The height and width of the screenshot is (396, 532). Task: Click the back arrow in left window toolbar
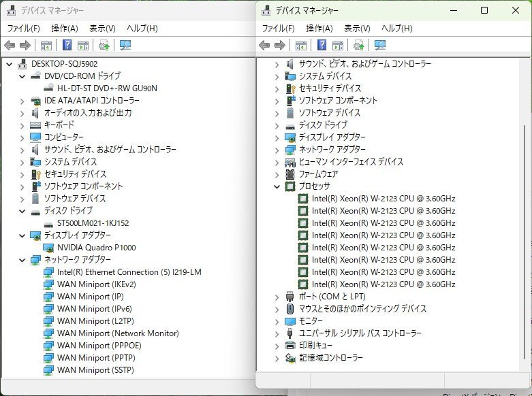[10, 46]
